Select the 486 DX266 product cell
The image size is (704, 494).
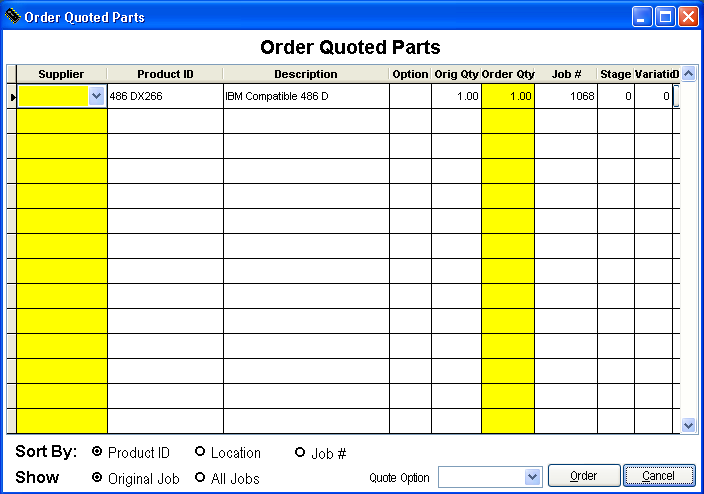tap(165, 96)
